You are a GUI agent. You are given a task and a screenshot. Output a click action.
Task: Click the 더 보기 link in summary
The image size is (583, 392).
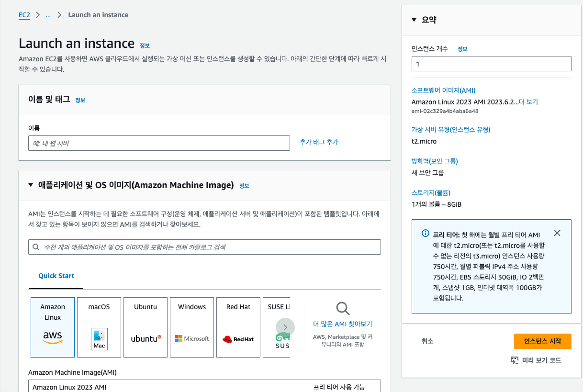tap(528, 102)
